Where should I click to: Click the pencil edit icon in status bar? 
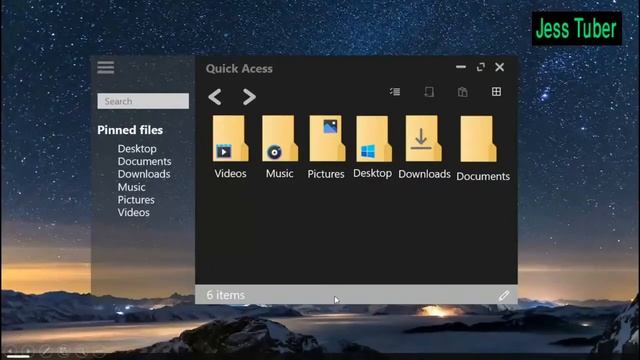(504, 295)
